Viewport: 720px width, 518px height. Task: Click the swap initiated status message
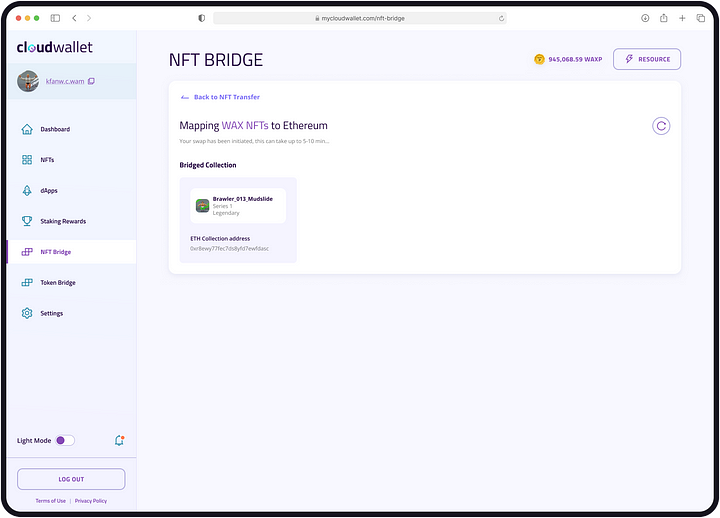(254, 141)
